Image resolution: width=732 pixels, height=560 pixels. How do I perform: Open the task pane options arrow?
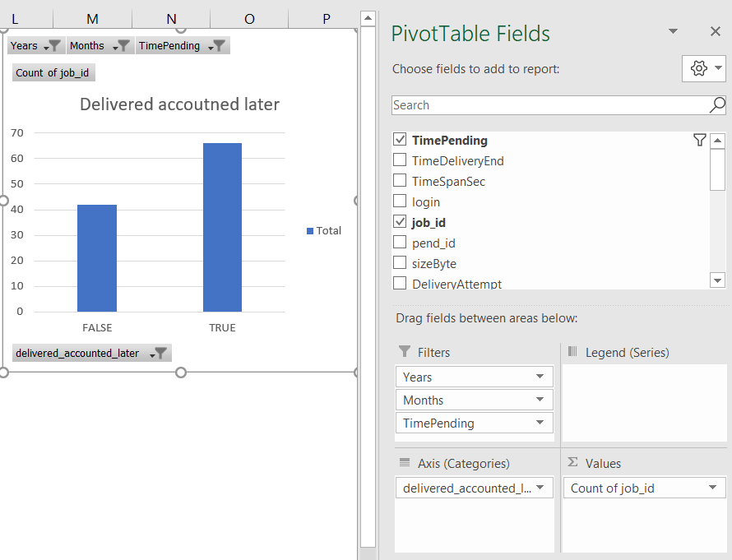673,32
